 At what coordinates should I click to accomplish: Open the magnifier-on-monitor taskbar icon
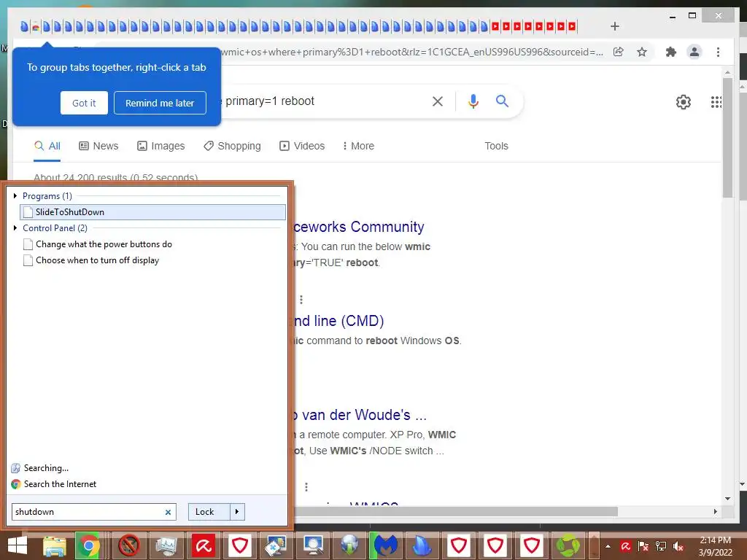click(313, 545)
